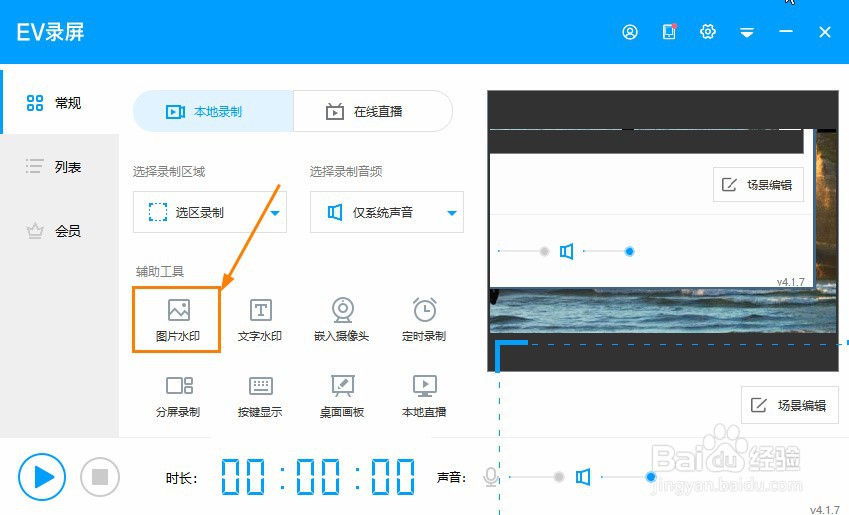Switch to 在线直播 mode tab
Image resolution: width=849 pixels, height=515 pixels.
pos(373,112)
